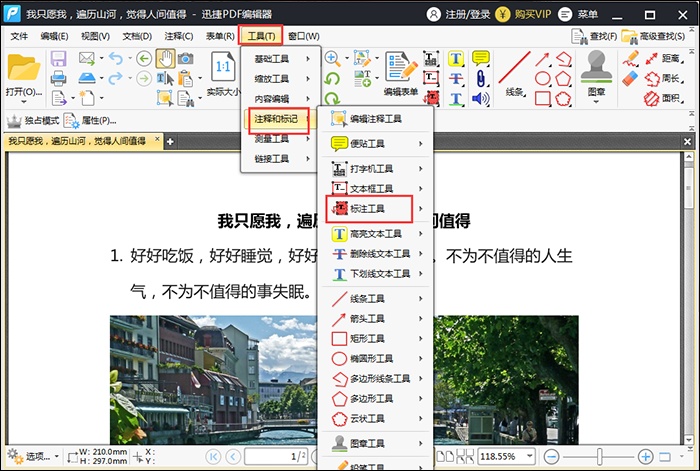Click the 购买VIP button
The width and height of the screenshot is (700, 471).
pos(523,14)
